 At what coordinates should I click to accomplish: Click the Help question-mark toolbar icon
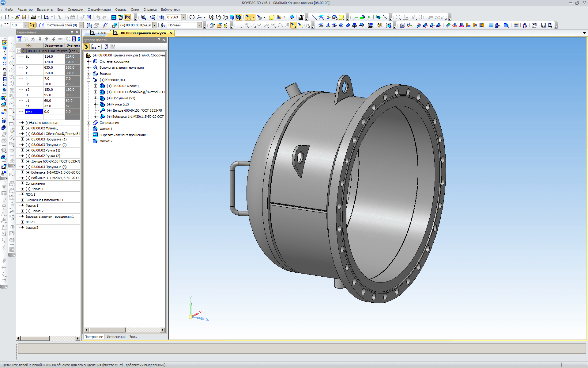(x=550, y=25)
